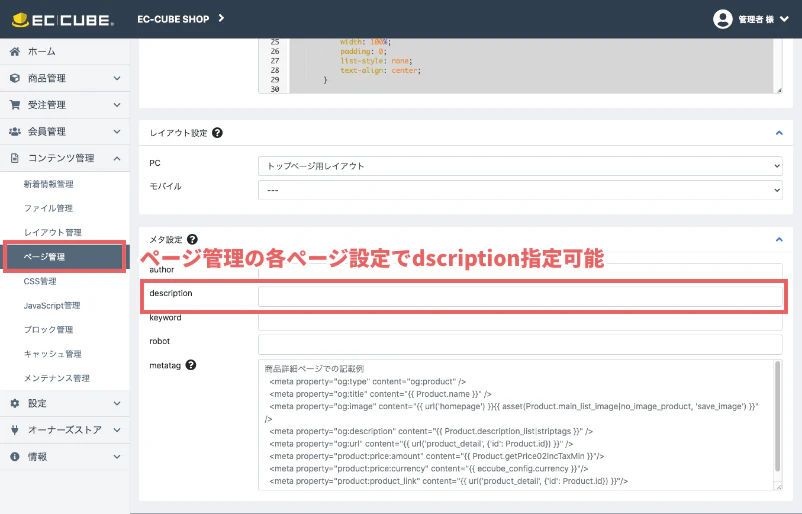Expand the 会員管理 menu

click(x=117, y=131)
